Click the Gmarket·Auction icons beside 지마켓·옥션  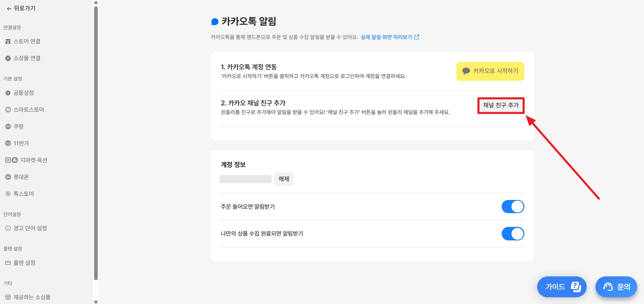click(11, 160)
